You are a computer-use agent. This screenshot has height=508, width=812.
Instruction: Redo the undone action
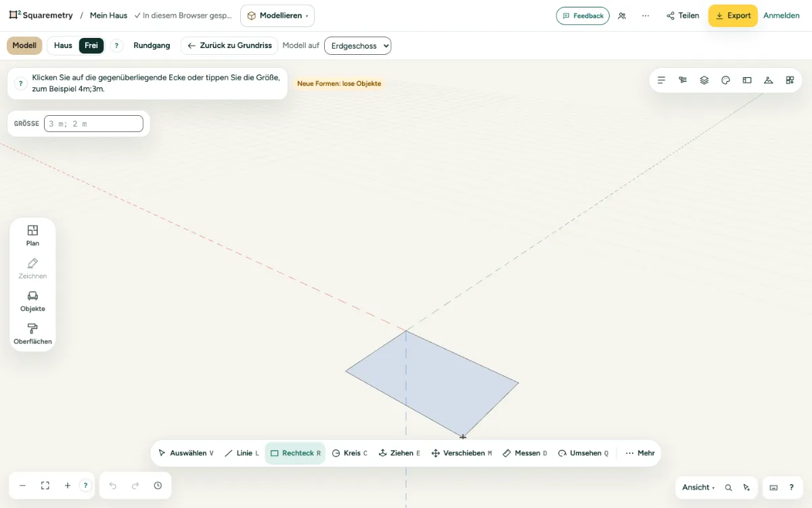(135, 486)
